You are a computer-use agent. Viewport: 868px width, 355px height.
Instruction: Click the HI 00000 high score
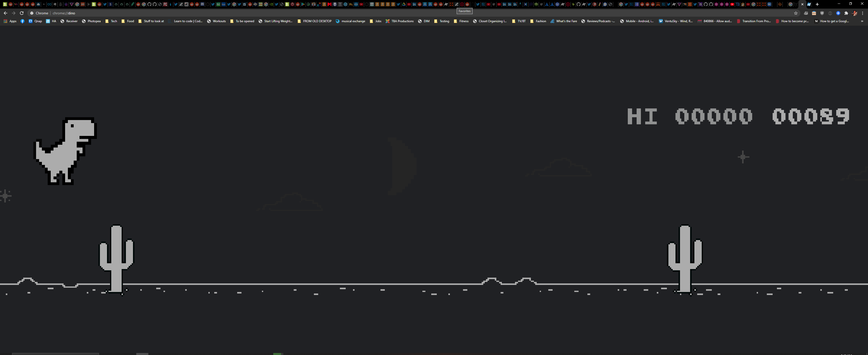coord(689,116)
